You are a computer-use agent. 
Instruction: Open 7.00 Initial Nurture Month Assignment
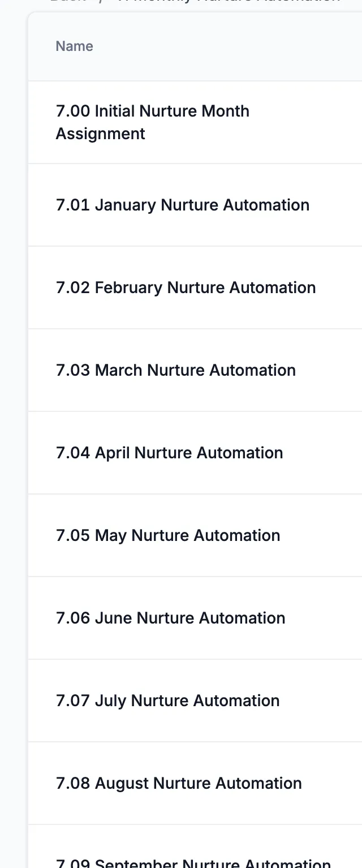tap(153, 122)
